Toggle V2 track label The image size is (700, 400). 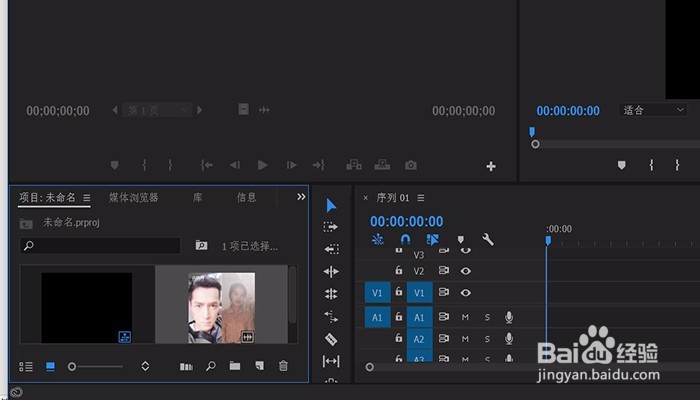pos(419,271)
